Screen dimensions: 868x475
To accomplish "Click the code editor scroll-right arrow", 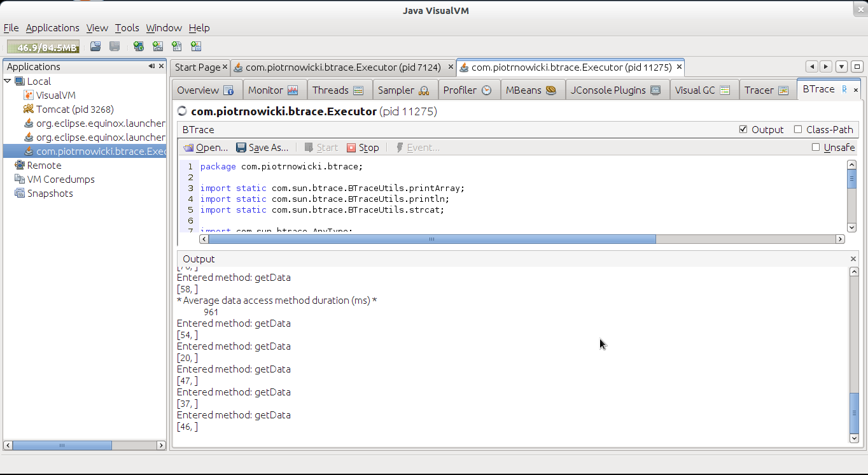I will point(840,239).
